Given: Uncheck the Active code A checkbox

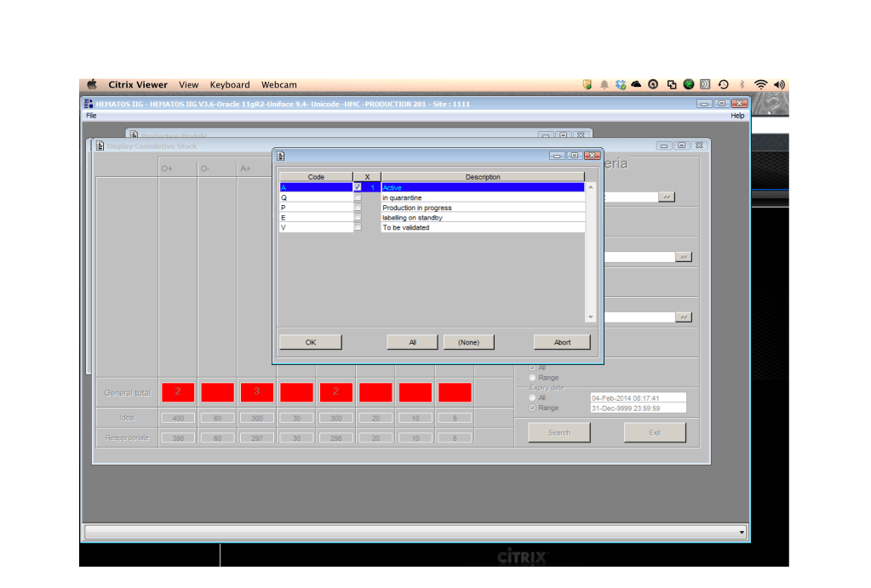Looking at the screenshot, I should (x=358, y=187).
